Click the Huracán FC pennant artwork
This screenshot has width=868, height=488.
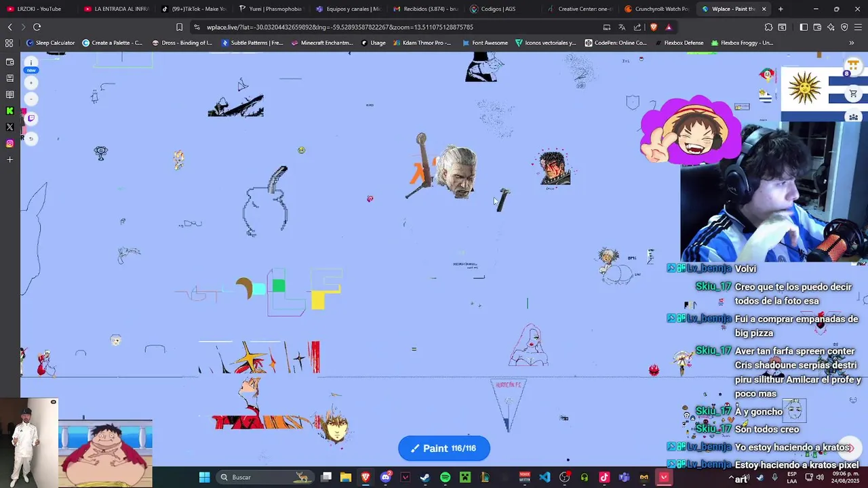click(509, 405)
